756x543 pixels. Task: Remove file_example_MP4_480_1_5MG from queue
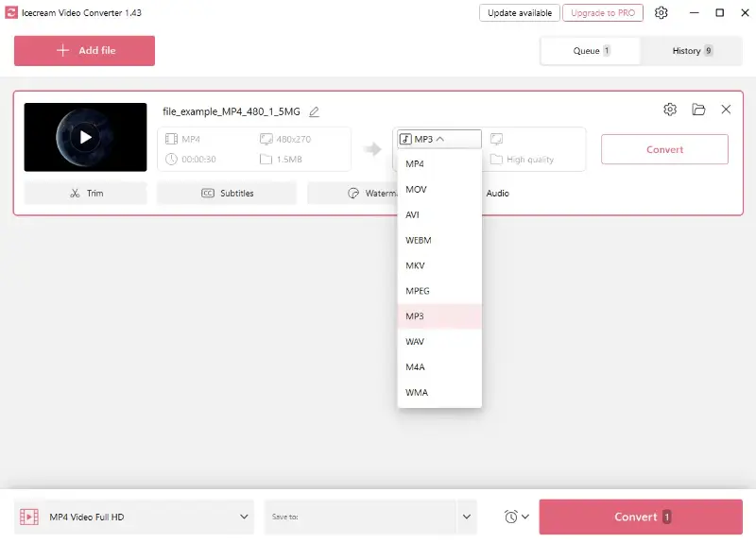click(726, 110)
